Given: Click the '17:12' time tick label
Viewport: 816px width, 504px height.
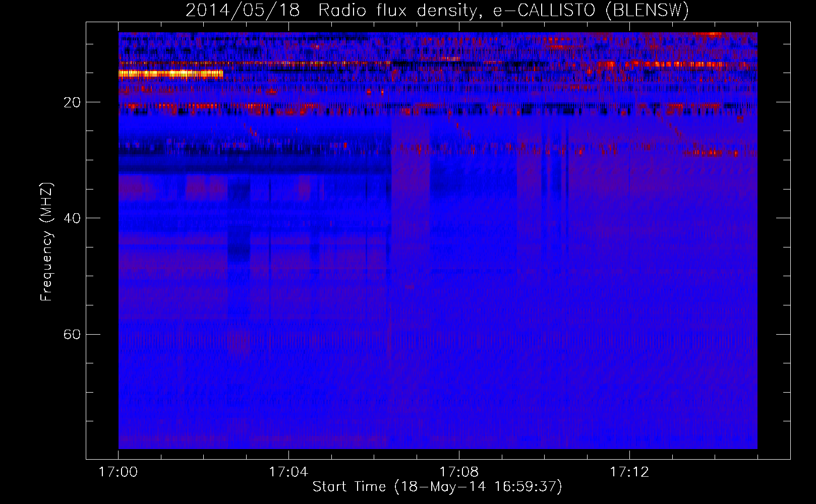Looking at the screenshot, I should [629, 472].
